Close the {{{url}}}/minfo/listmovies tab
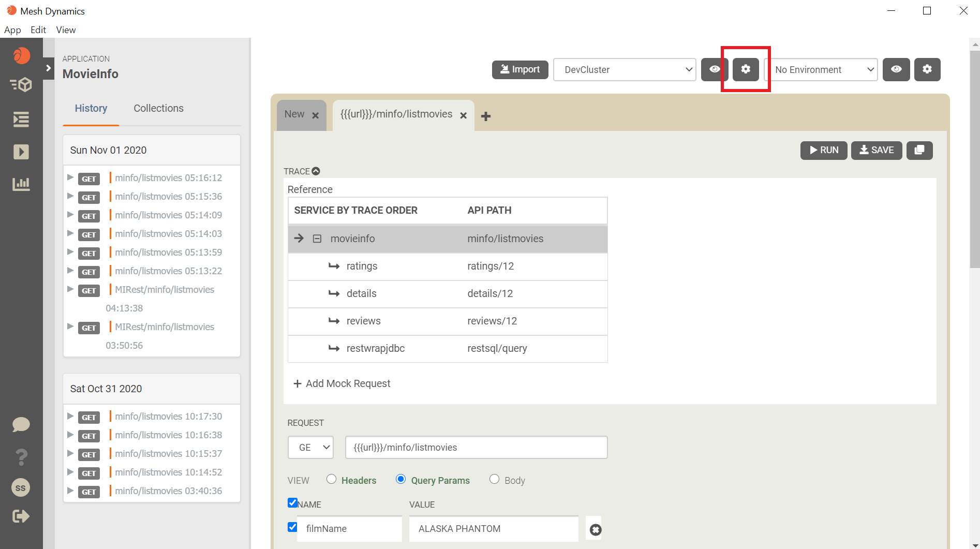 tap(464, 115)
